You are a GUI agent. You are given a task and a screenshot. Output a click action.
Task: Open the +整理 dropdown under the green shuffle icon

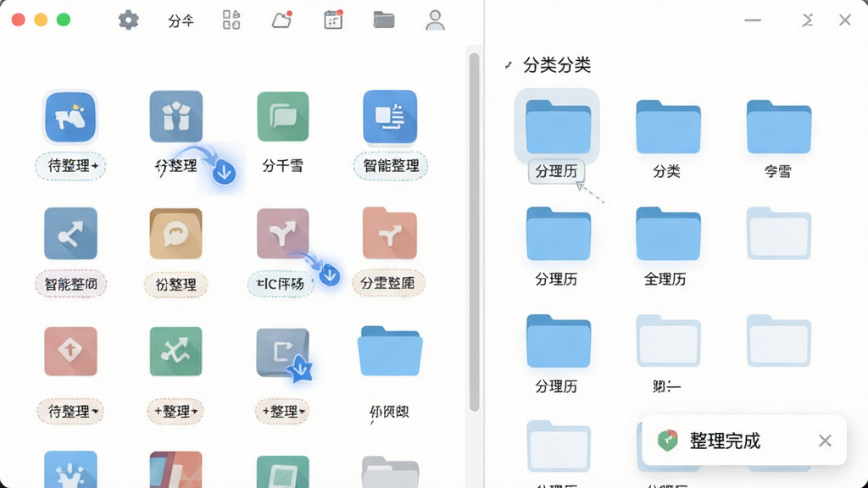tap(175, 412)
